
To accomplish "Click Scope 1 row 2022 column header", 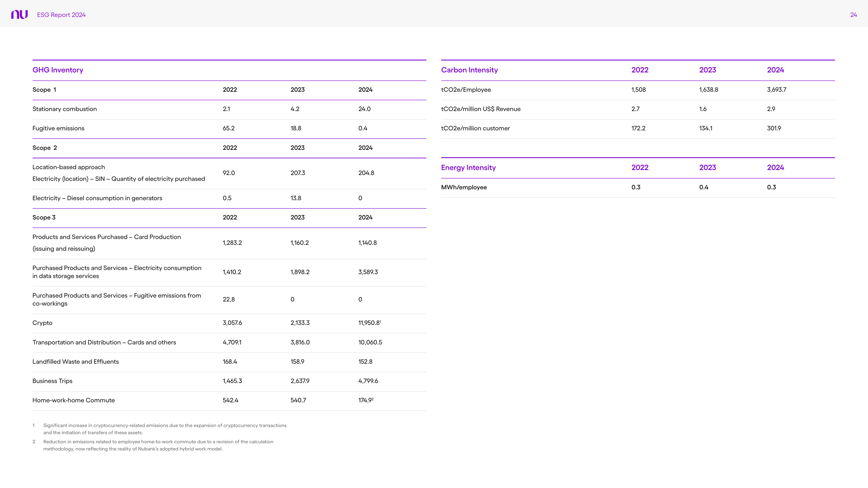I will tap(230, 90).
